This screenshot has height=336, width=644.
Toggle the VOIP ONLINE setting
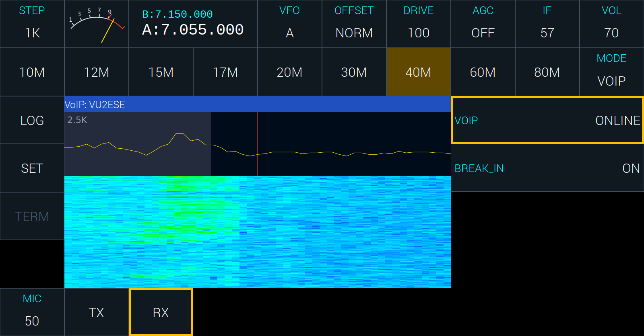(547, 120)
